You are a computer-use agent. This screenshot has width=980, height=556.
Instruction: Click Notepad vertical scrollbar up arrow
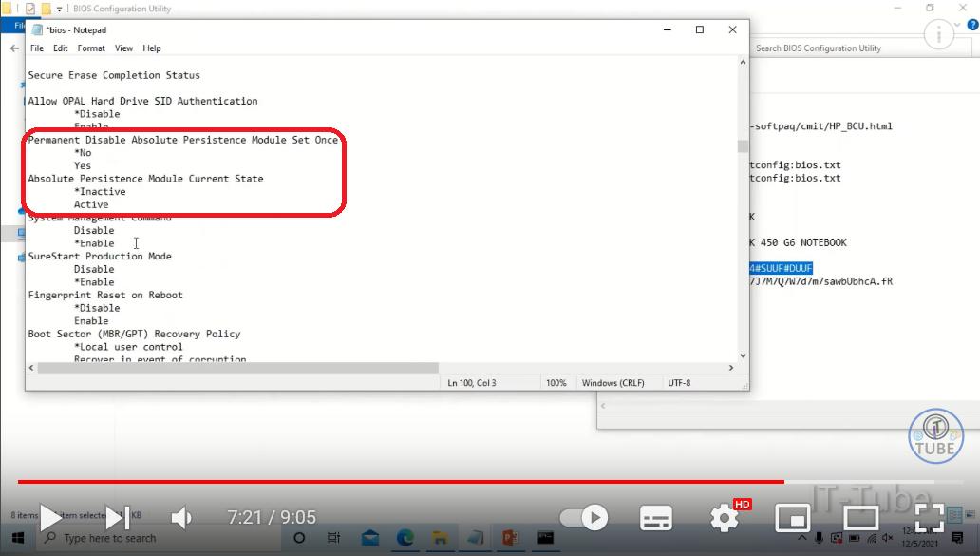[743, 62]
